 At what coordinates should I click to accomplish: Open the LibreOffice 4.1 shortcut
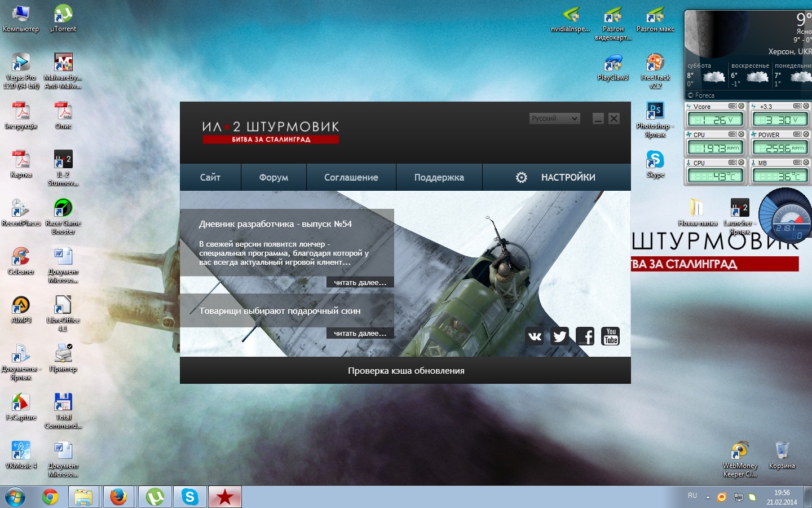coord(63,314)
